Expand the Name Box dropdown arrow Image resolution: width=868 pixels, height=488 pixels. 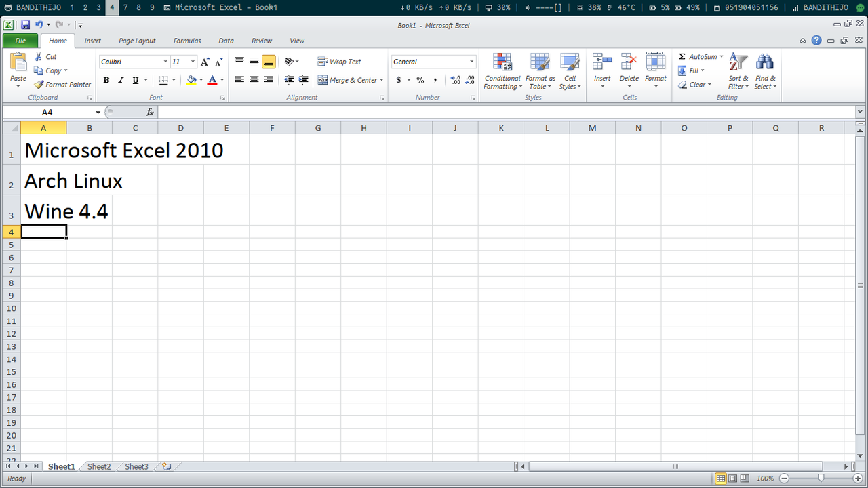[98, 112]
